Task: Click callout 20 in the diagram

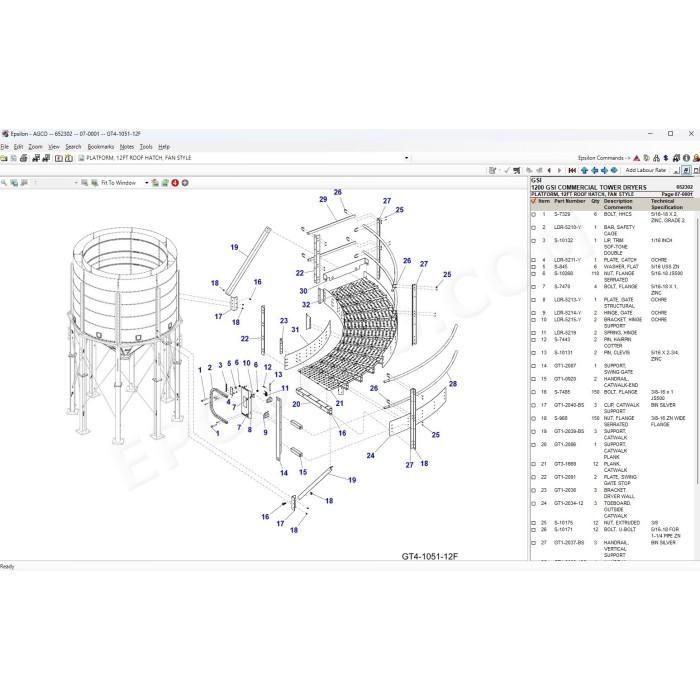Action: [x=296, y=404]
